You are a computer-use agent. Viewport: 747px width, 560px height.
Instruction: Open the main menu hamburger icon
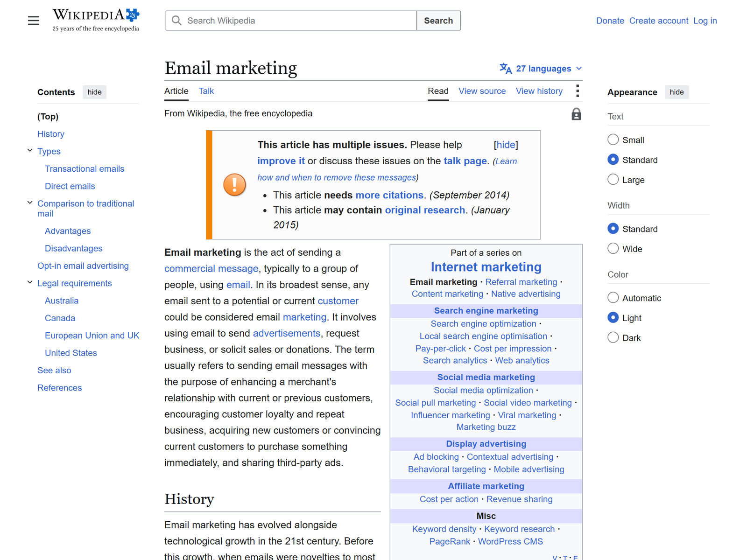(34, 21)
